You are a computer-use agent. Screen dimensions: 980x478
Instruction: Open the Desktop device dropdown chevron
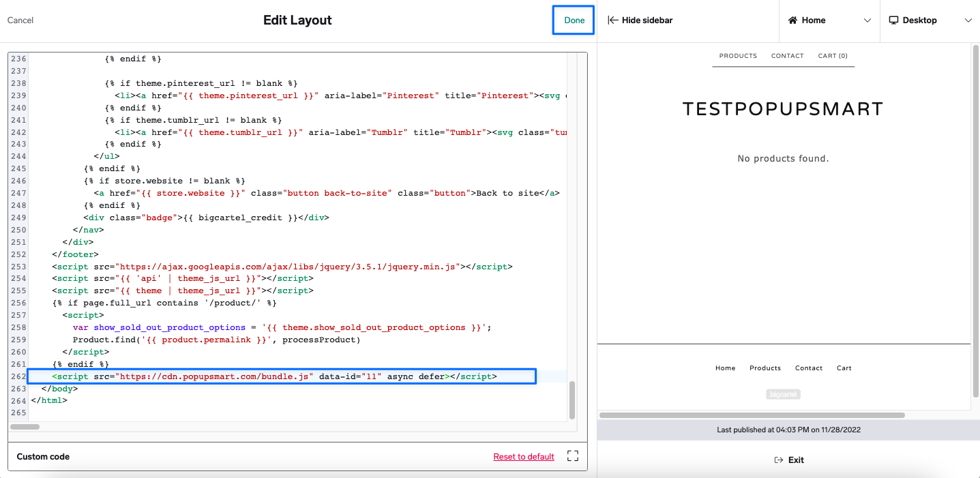click(968, 20)
